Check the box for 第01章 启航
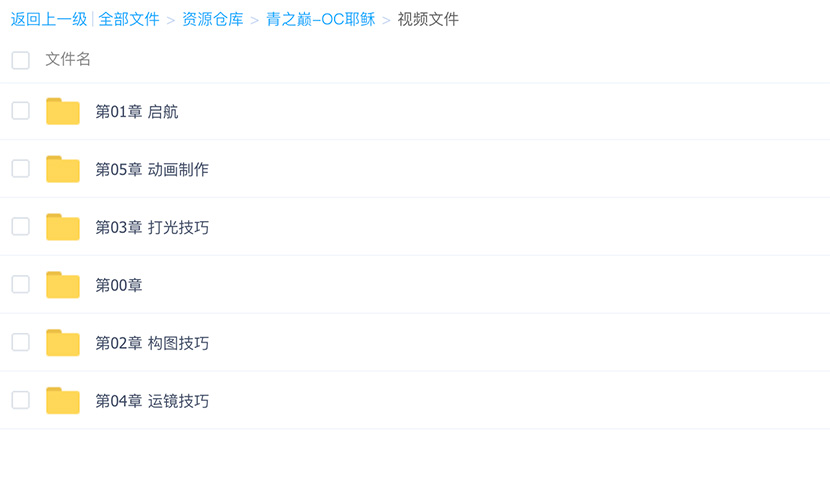 (21, 111)
